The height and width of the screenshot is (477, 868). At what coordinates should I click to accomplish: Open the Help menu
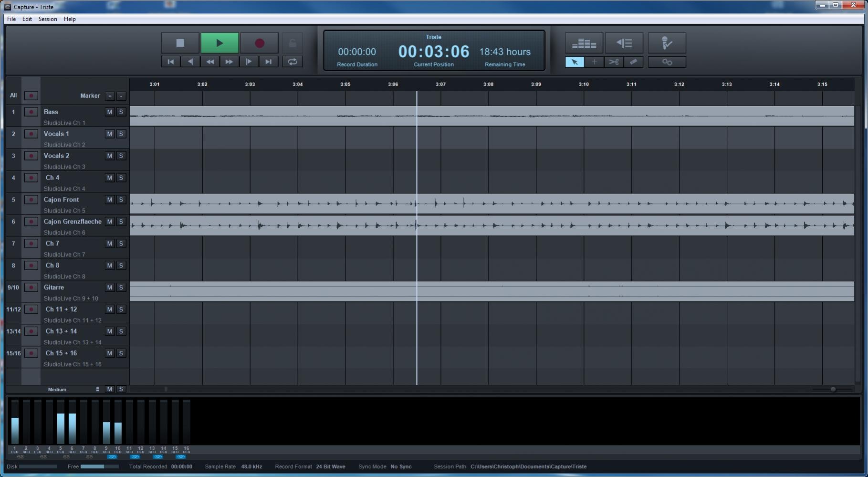(x=70, y=19)
